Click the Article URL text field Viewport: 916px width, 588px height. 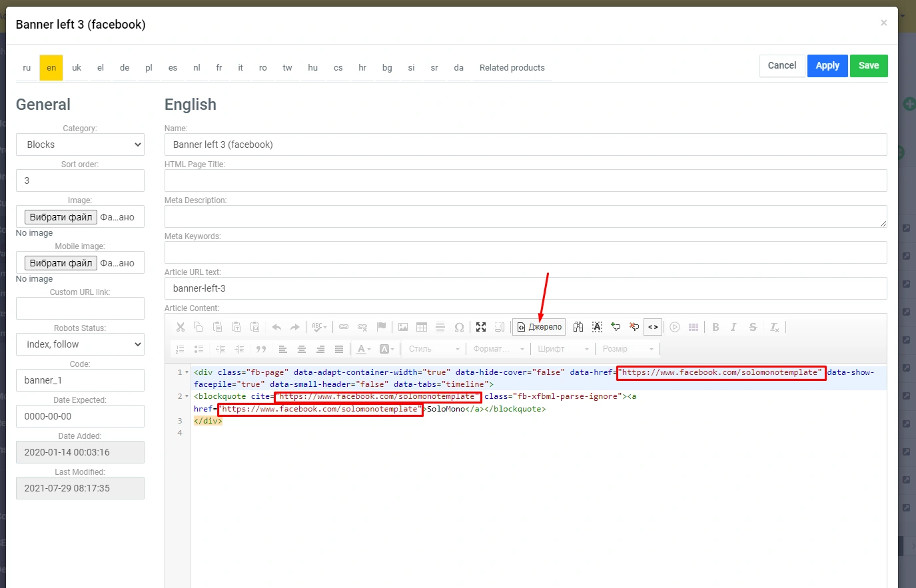pos(525,288)
